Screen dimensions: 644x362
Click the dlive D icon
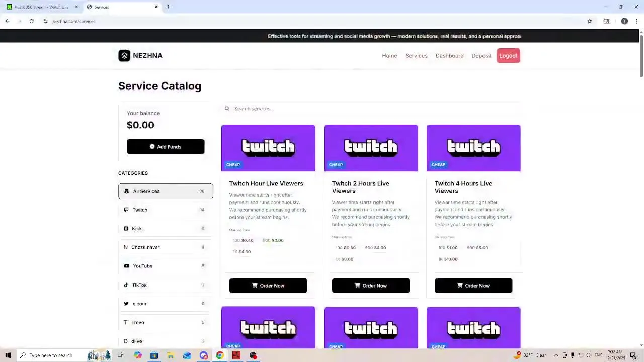point(126,341)
